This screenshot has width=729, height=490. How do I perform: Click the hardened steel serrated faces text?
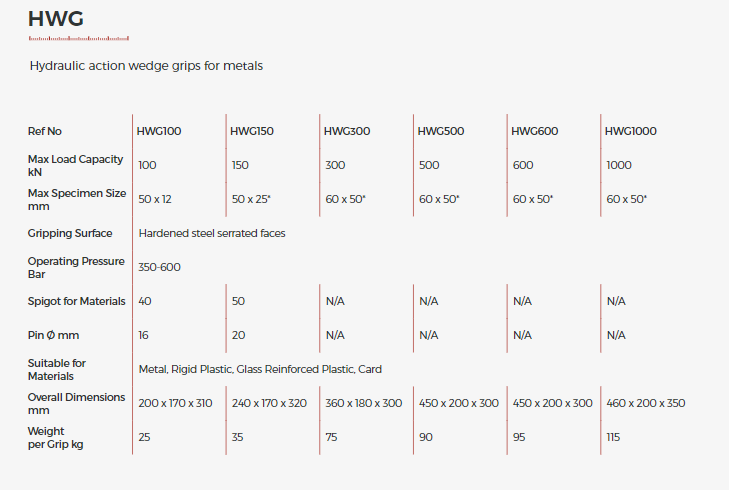[212, 233]
